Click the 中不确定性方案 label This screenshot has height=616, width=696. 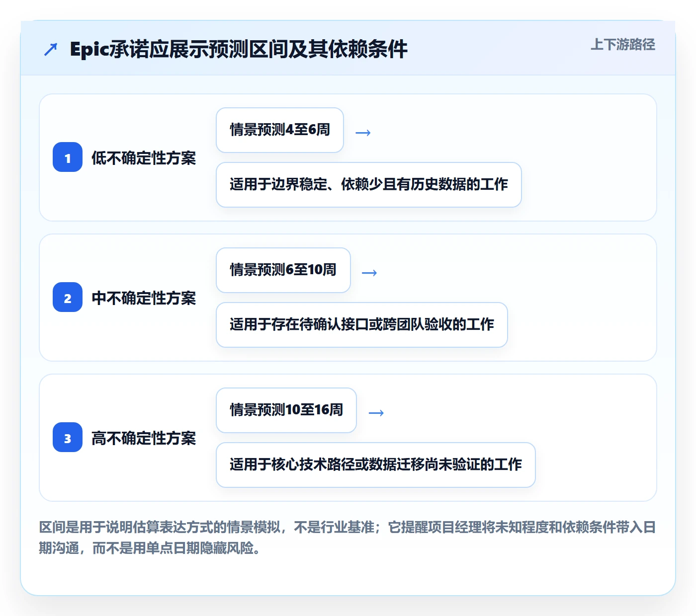144,298
